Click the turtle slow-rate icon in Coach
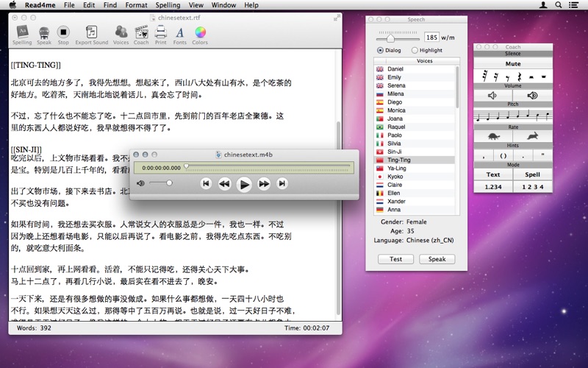 coord(493,136)
